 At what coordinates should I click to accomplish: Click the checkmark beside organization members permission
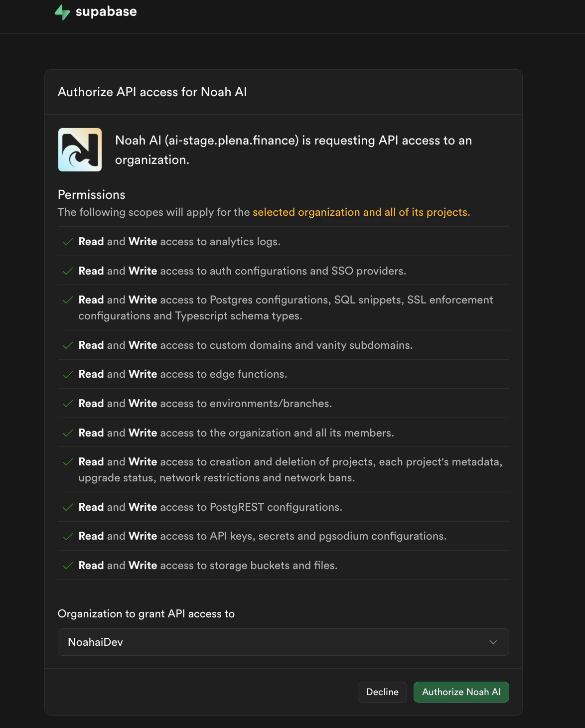pos(67,433)
